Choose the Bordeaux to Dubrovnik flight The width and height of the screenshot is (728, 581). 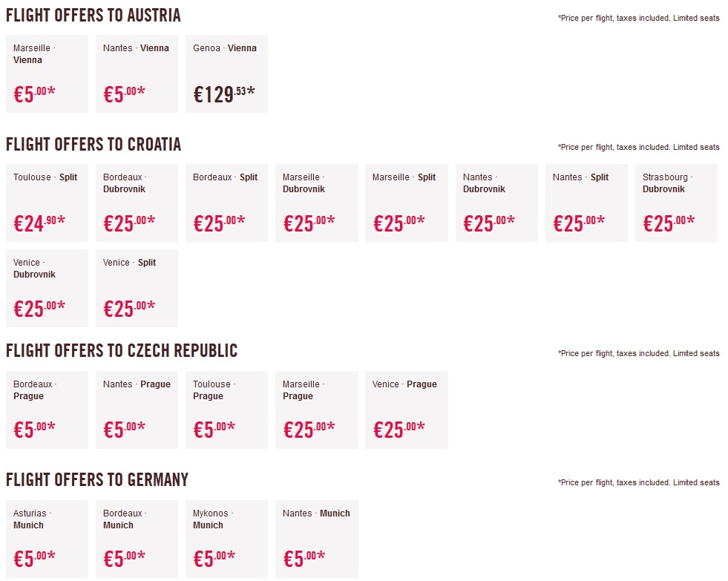[137, 203]
